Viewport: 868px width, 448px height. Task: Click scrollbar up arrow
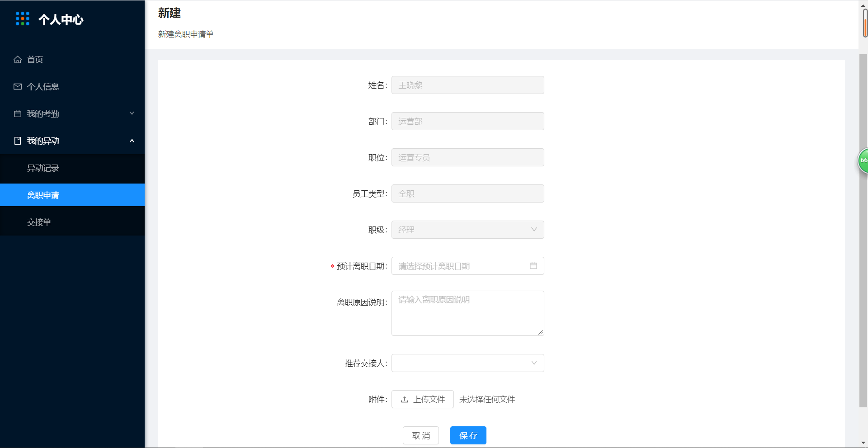tap(863, 5)
